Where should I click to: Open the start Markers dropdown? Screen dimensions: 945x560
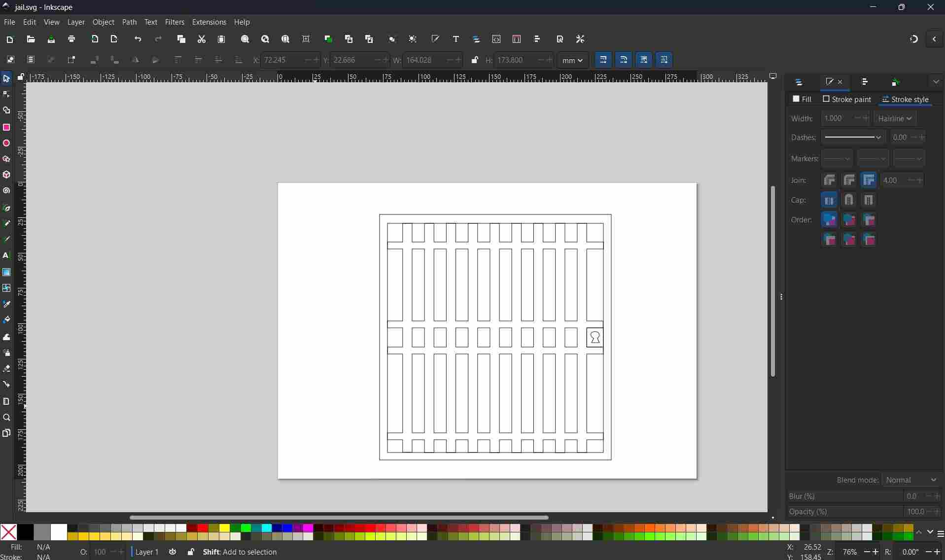[837, 159]
